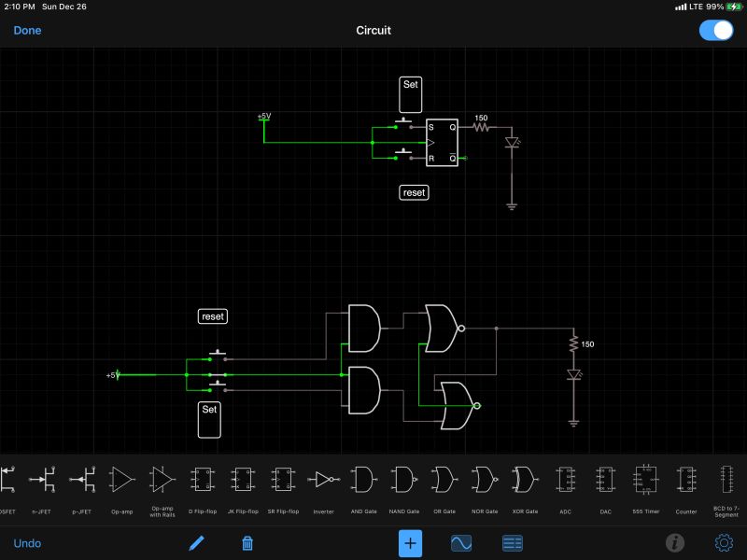Viewport: 747px width, 560px height.
Task: Open the meter values panel
Action: click(x=512, y=542)
